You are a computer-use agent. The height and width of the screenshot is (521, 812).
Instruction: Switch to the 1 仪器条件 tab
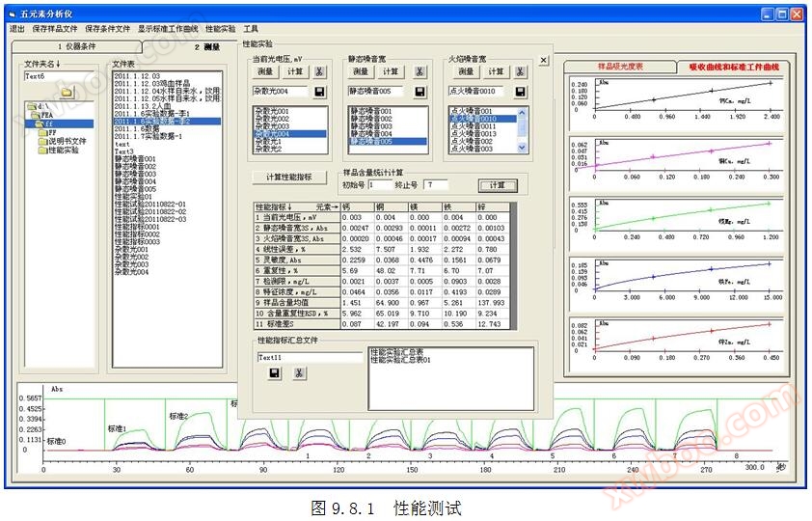75,45
